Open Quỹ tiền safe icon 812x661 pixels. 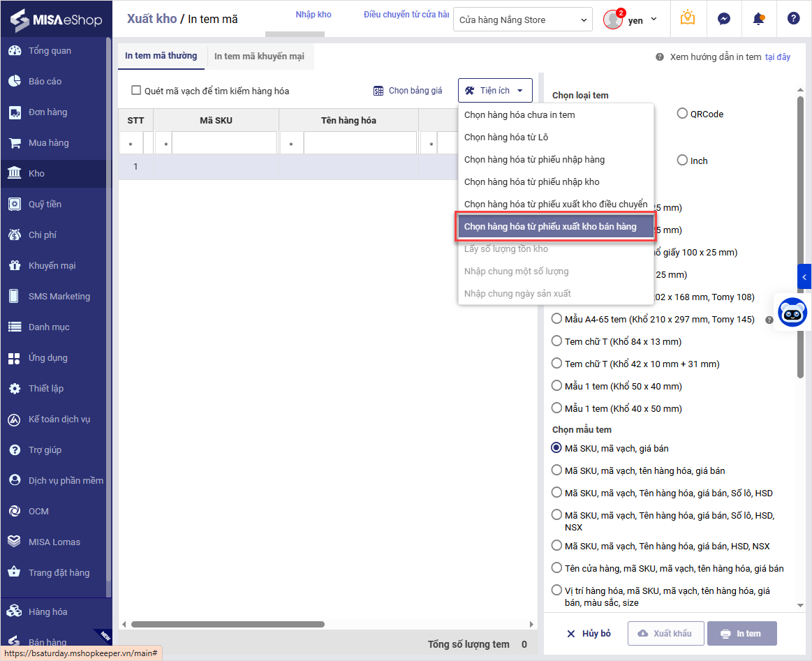tap(15, 204)
